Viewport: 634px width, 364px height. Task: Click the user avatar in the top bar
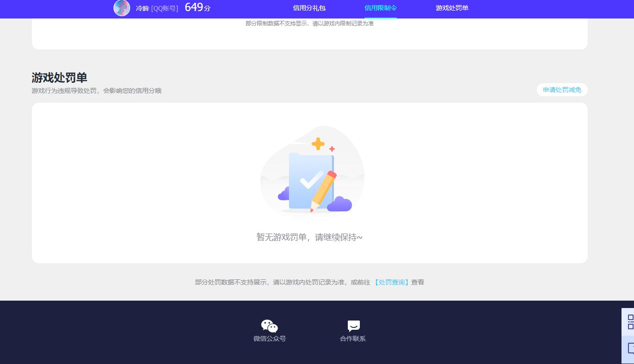coord(121,8)
